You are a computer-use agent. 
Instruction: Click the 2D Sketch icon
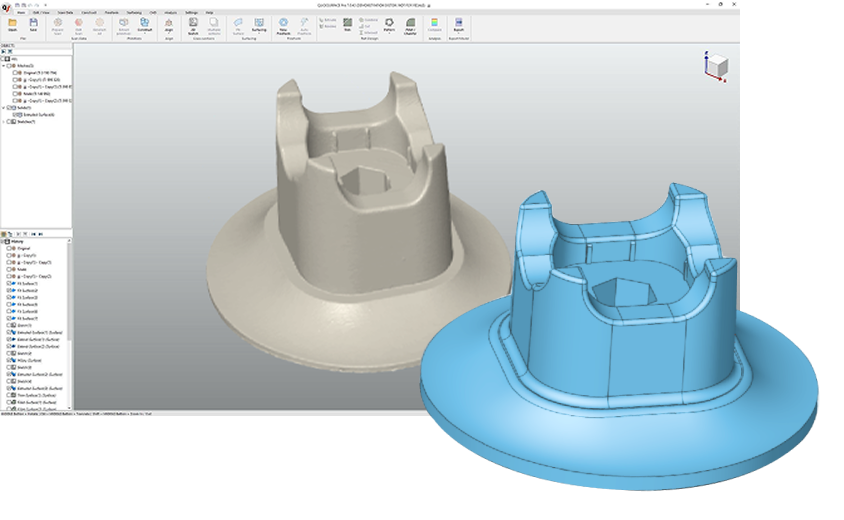pos(193,23)
